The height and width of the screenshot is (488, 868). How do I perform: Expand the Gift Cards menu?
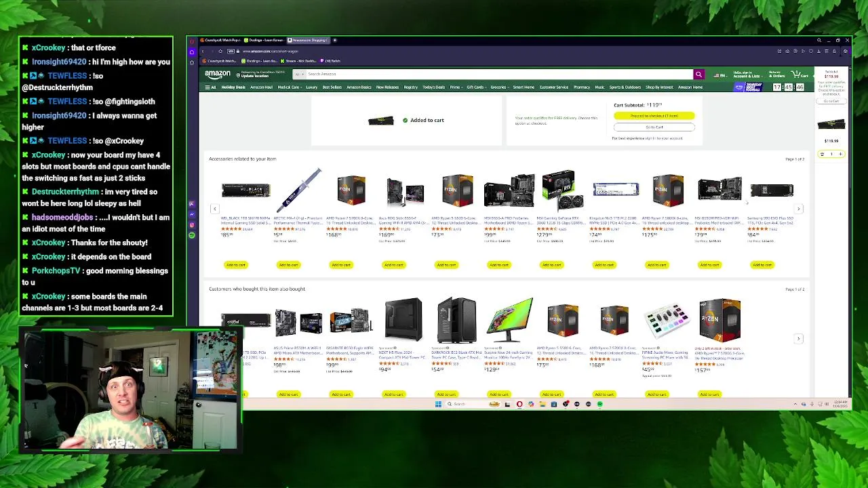(475, 87)
